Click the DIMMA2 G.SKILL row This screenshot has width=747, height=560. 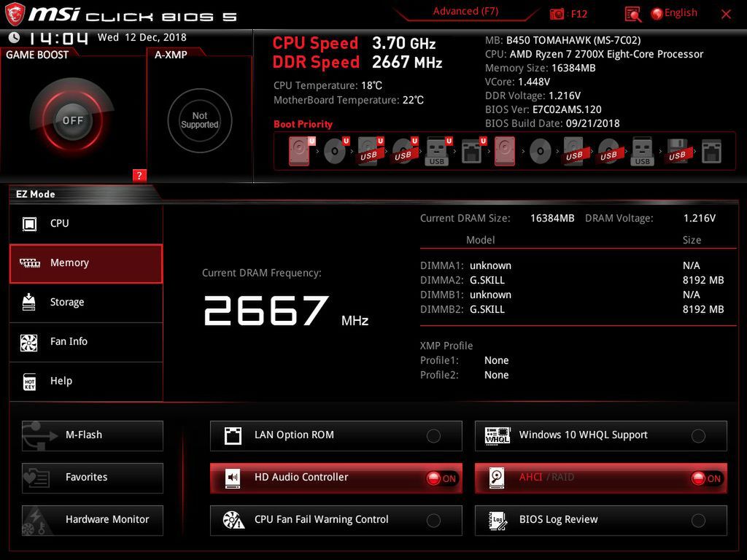(572, 280)
